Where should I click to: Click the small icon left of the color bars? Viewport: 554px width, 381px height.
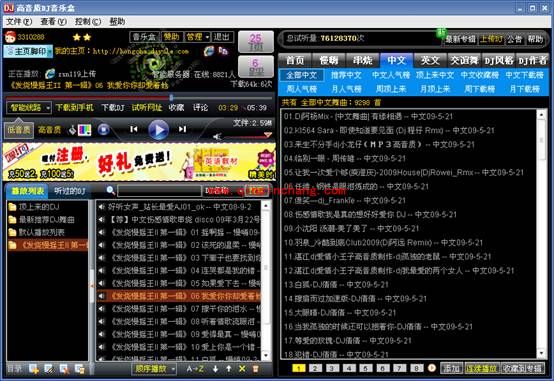(72, 130)
